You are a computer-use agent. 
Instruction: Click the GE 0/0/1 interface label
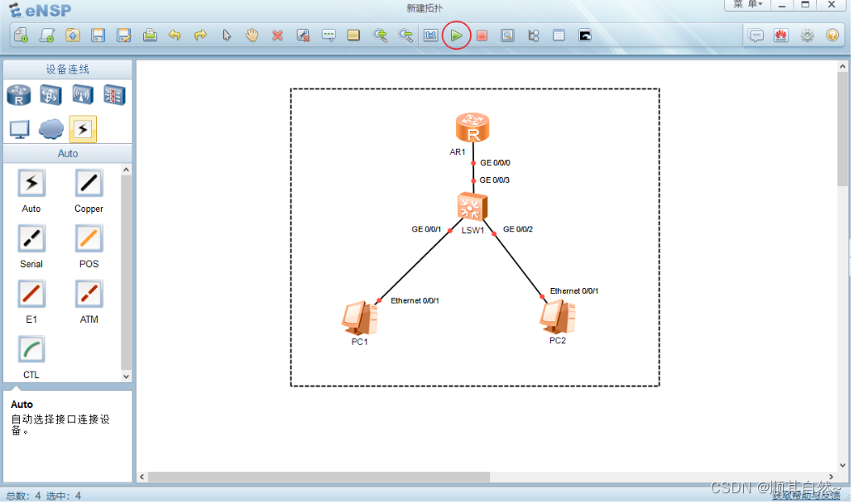pyautogui.click(x=426, y=229)
